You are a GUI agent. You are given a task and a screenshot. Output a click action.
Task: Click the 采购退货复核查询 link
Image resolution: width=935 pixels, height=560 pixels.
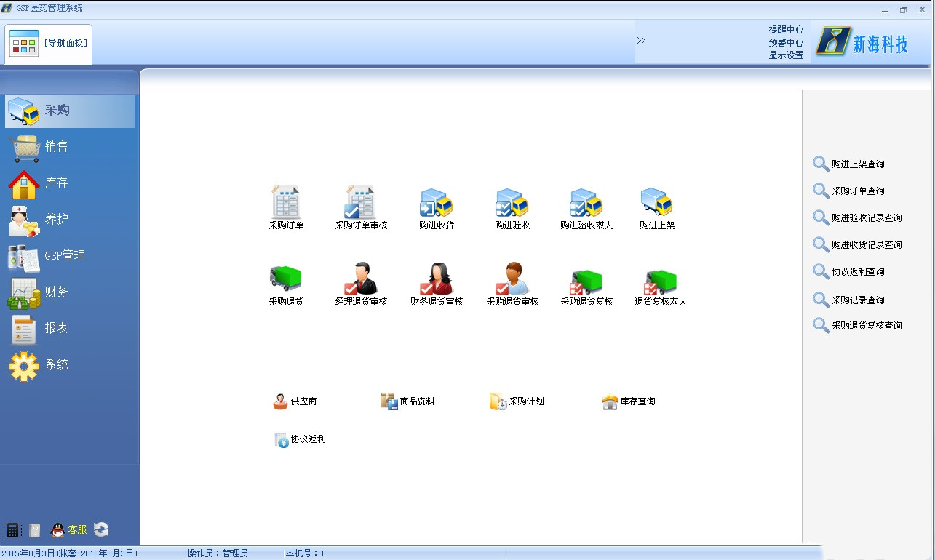coord(857,326)
